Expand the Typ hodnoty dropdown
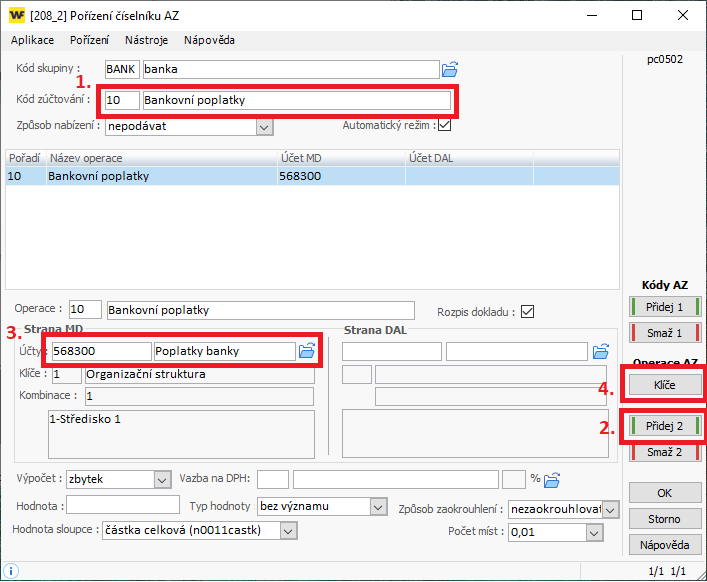The image size is (707, 582). (377, 507)
